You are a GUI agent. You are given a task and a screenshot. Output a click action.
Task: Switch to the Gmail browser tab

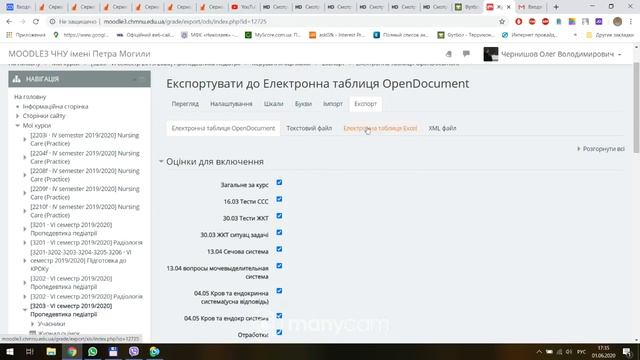coord(531,7)
